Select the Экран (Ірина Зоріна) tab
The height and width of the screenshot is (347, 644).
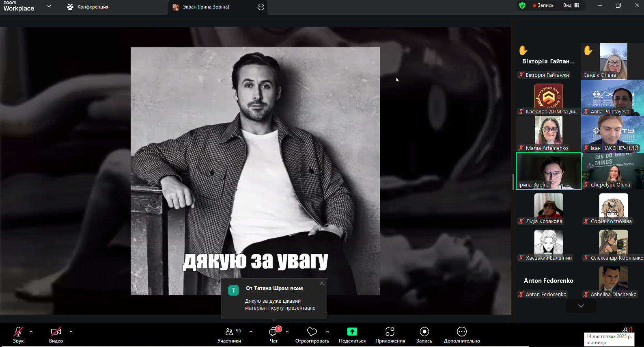206,7
